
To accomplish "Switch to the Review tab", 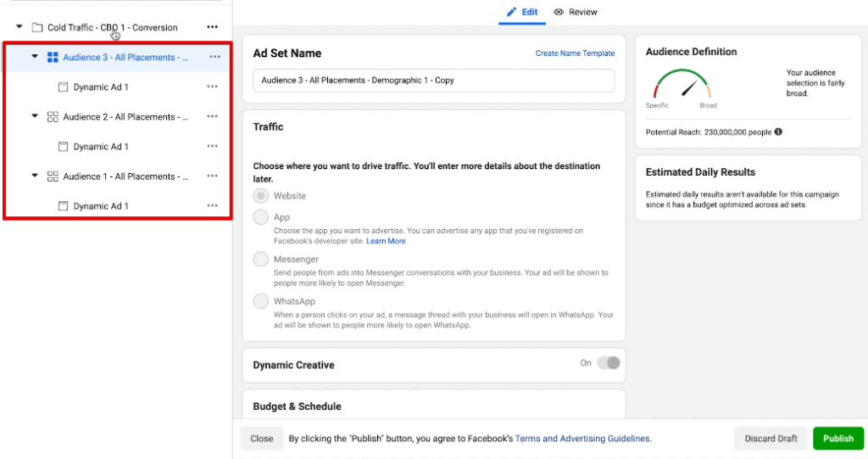I will pos(576,12).
